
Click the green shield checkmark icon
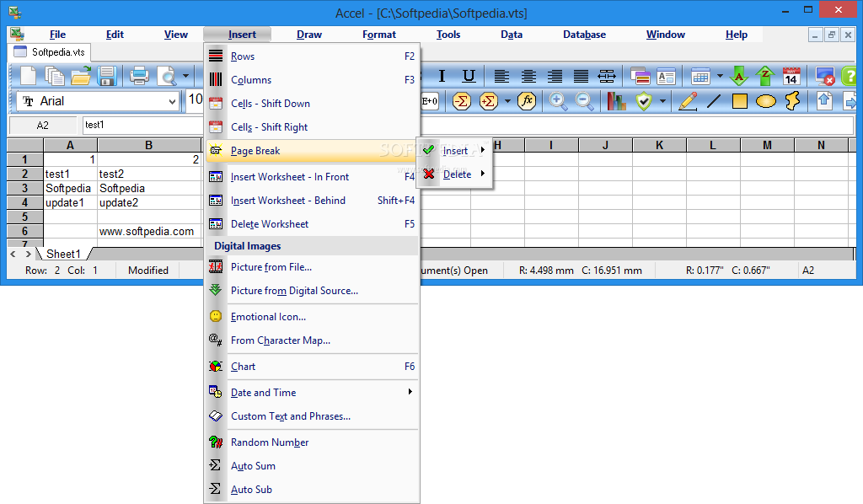(x=643, y=101)
